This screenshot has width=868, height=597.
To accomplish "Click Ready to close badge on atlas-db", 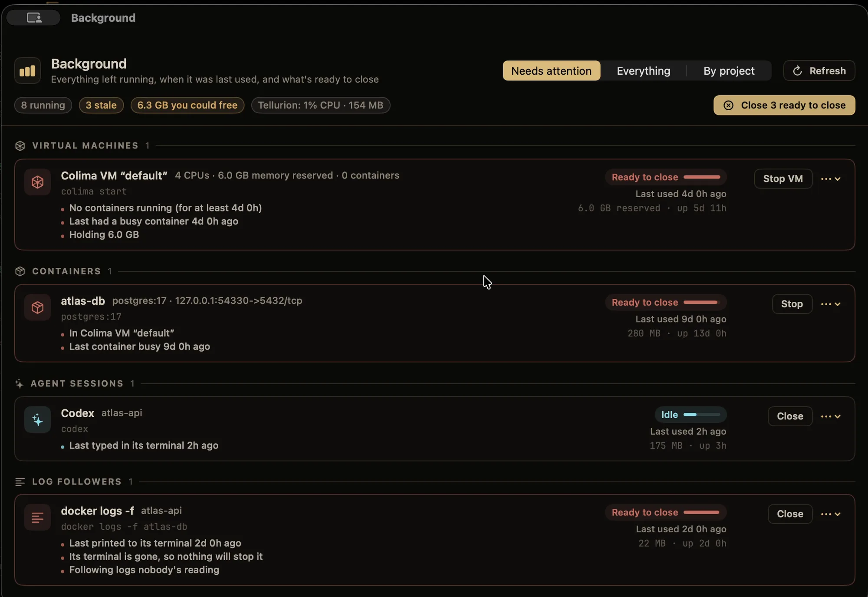I will [x=666, y=302].
